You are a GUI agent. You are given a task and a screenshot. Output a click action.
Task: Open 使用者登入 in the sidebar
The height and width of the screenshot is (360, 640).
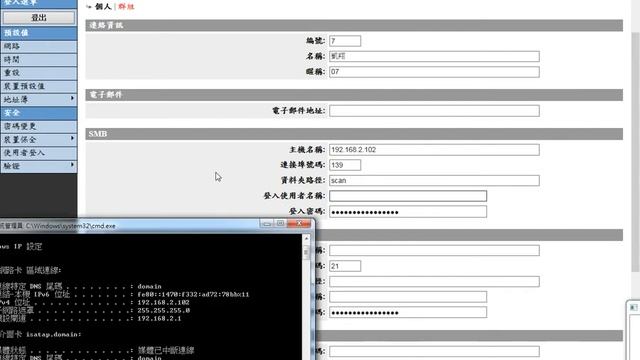[38, 153]
